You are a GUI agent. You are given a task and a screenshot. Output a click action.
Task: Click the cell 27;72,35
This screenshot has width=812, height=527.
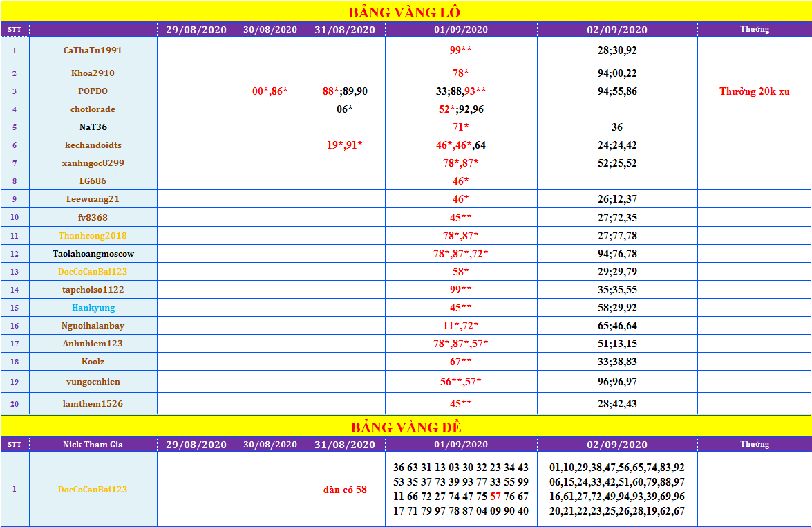[x=617, y=218]
